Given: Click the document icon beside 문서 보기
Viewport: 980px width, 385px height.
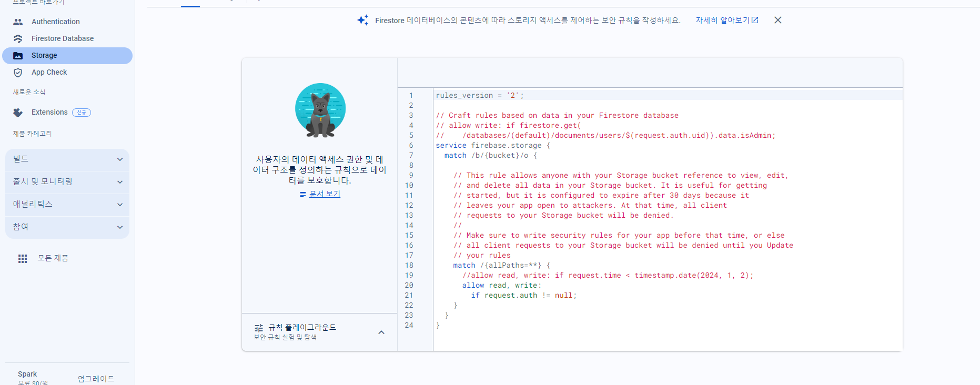Looking at the screenshot, I should click(x=303, y=195).
